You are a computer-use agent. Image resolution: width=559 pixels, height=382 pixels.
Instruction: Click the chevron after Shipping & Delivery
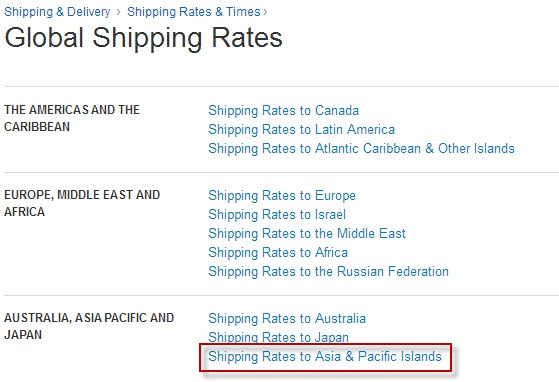(x=118, y=12)
